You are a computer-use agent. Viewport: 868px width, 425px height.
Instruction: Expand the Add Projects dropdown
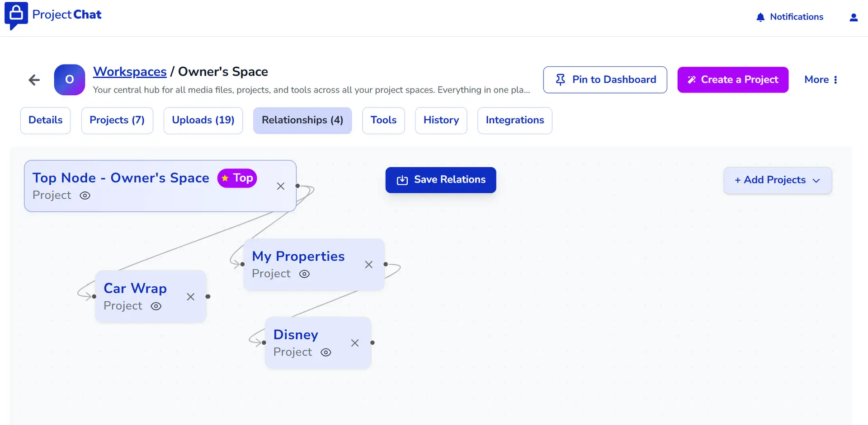tap(777, 180)
